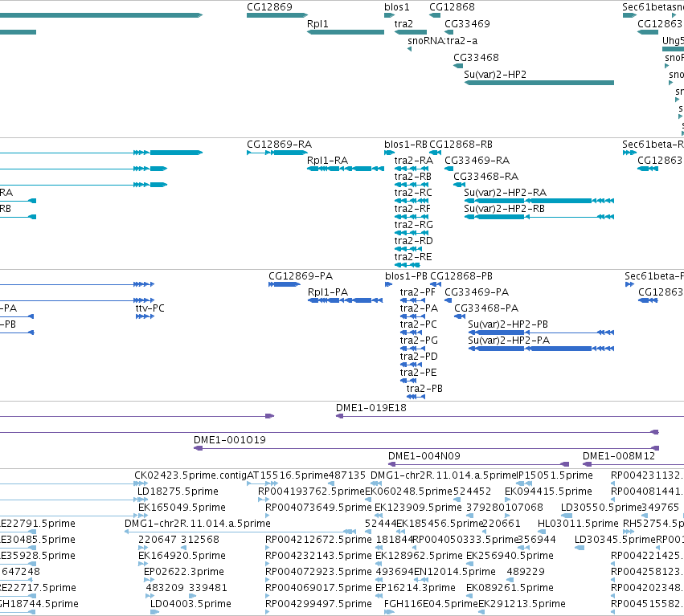Click the Rpl1 gene label
Image resolution: width=684 pixels, height=616 pixels.
click(x=317, y=24)
